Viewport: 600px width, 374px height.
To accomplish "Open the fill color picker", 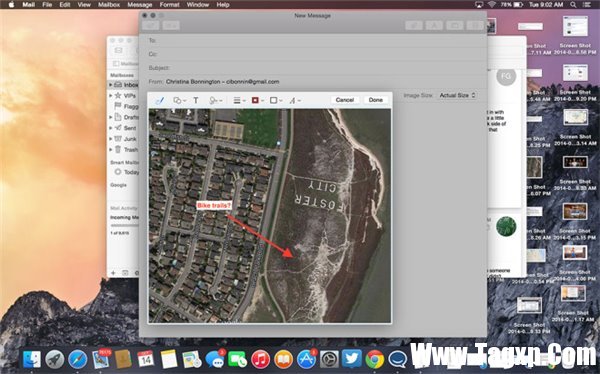I will coord(276,100).
